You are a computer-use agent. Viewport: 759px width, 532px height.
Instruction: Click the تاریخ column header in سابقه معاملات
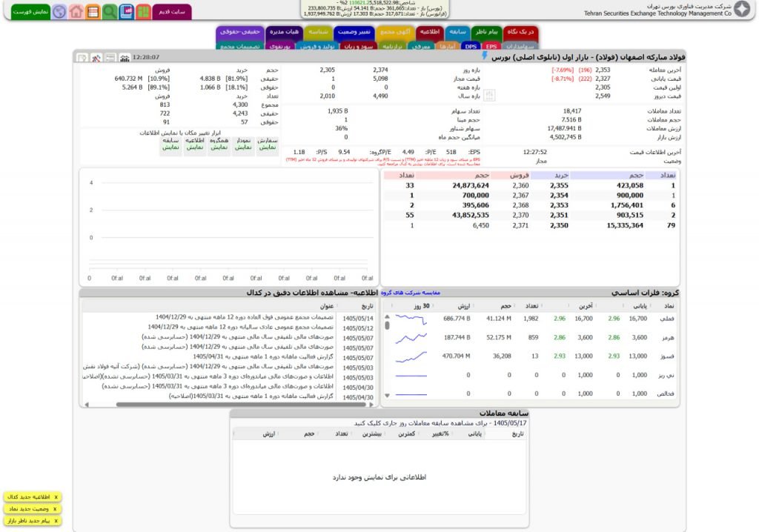[x=517, y=434]
